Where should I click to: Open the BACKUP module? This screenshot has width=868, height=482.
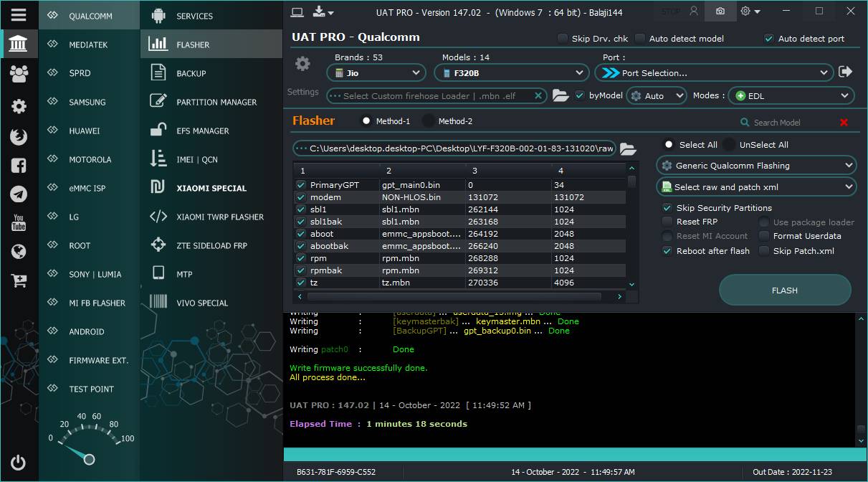click(x=211, y=73)
